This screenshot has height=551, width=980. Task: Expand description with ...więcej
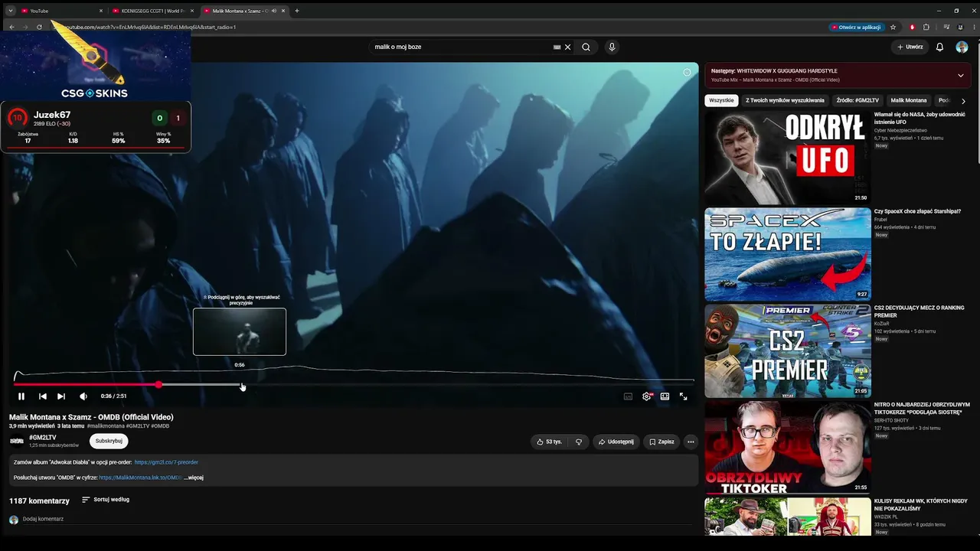[x=194, y=478]
